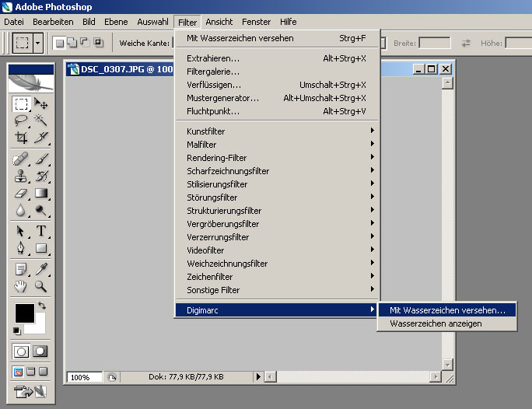
Task: Click the Adobe feather logo in toolbox
Action: [31, 82]
